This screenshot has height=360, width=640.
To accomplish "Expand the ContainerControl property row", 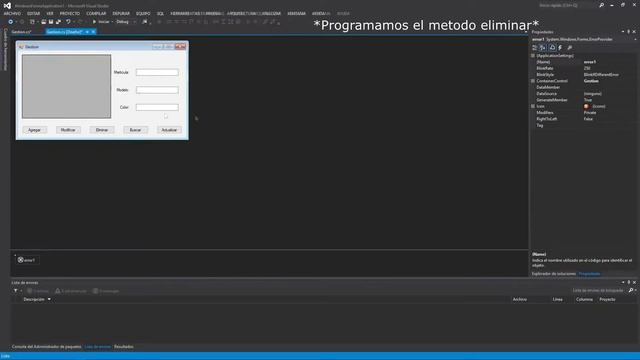I will pos(533,81).
